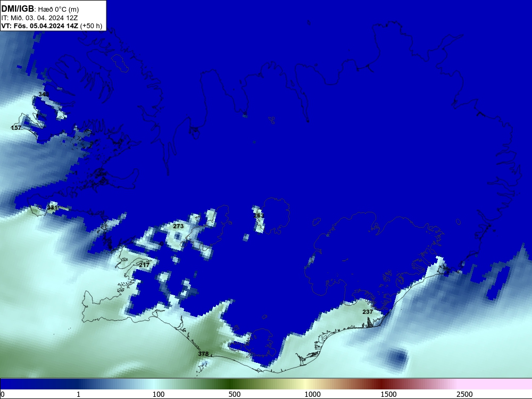Pick the dark green color on legend bar

[231, 385]
